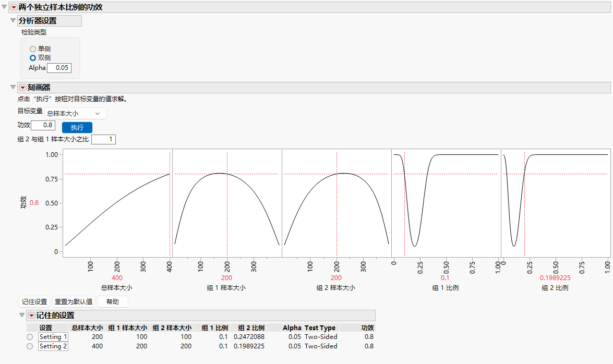Click vertical red line in 组 2 样本大小 plot
This screenshot has height=364, width=613.
[336, 203]
